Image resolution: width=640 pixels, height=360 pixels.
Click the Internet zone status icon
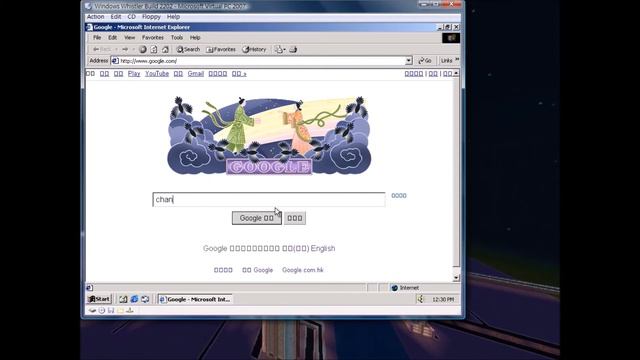(394, 288)
